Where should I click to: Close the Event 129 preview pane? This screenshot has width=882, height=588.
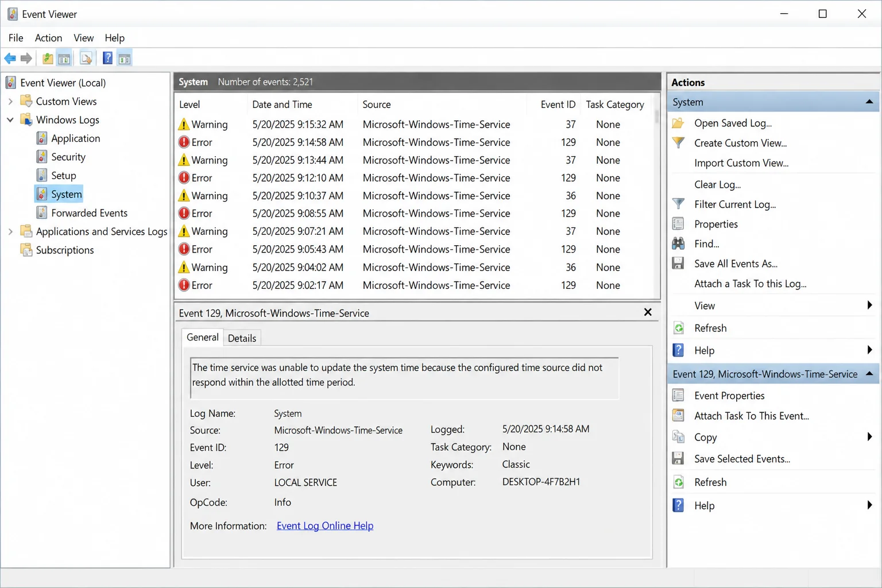tap(648, 312)
